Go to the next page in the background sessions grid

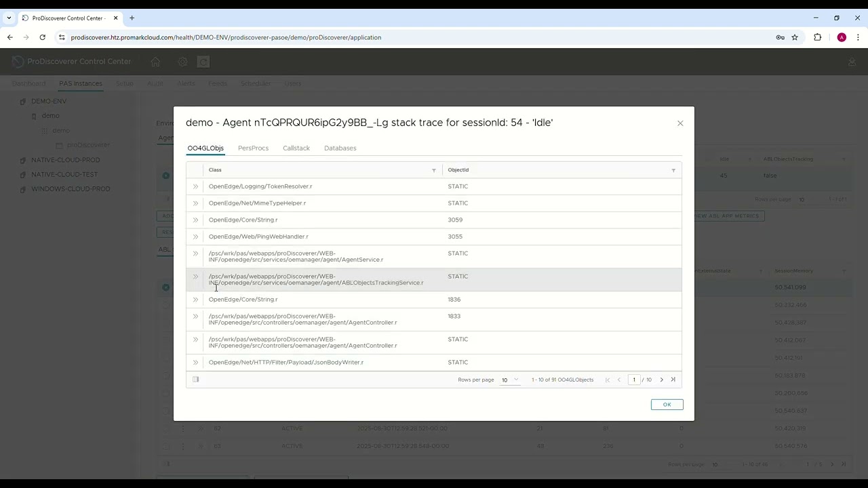tap(832, 464)
